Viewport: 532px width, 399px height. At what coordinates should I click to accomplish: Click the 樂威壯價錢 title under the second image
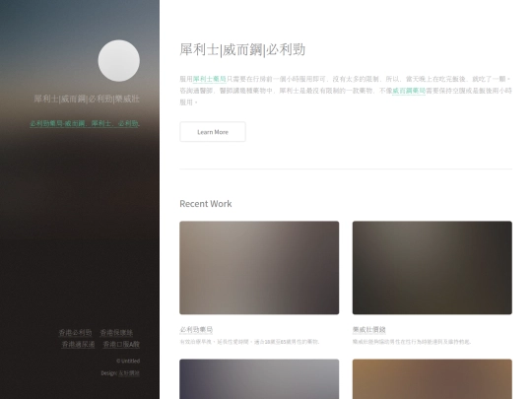click(369, 329)
